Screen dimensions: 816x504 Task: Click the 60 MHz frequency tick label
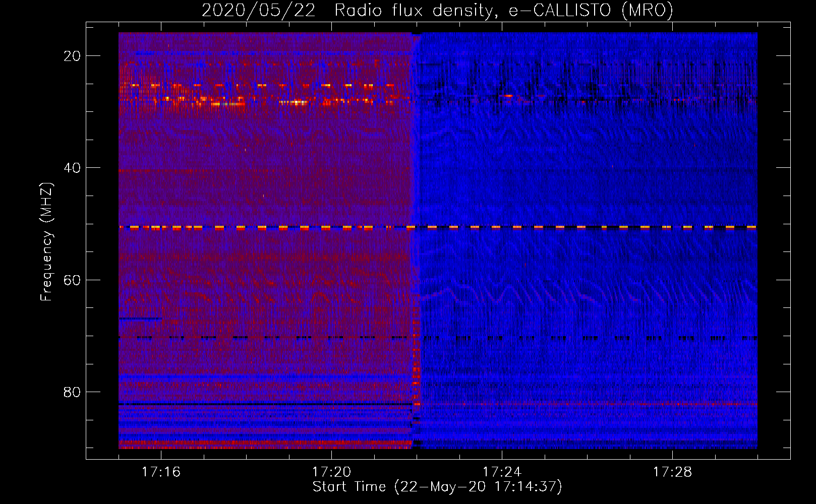[72, 280]
